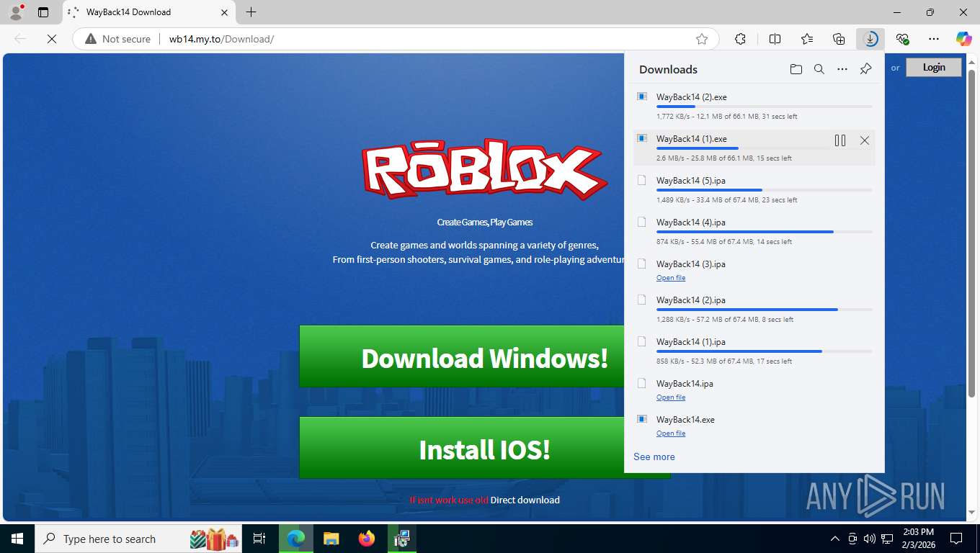Open file link under WayBack14.ipa
980x553 pixels.
[x=670, y=397]
